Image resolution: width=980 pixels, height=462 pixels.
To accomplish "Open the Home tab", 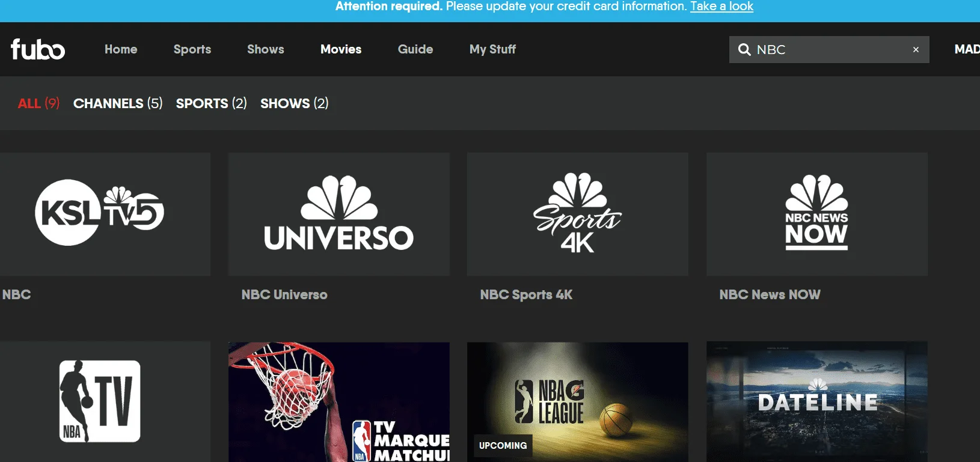I will (121, 49).
